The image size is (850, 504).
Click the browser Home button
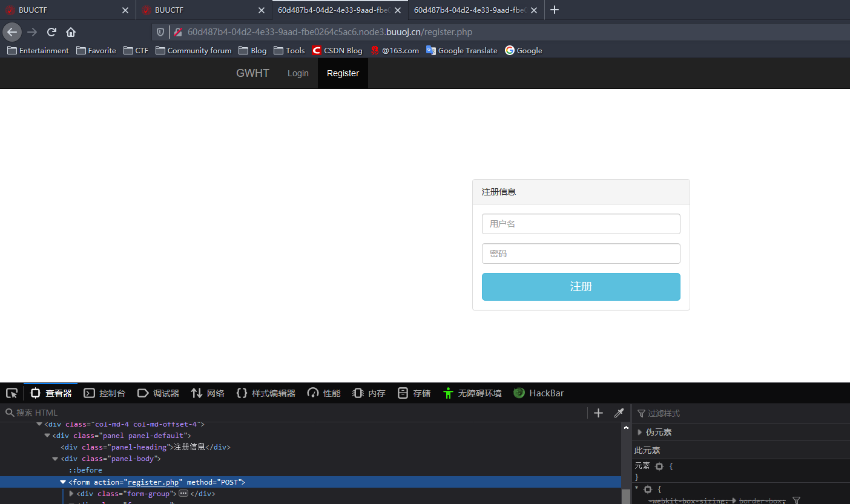tap(70, 31)
